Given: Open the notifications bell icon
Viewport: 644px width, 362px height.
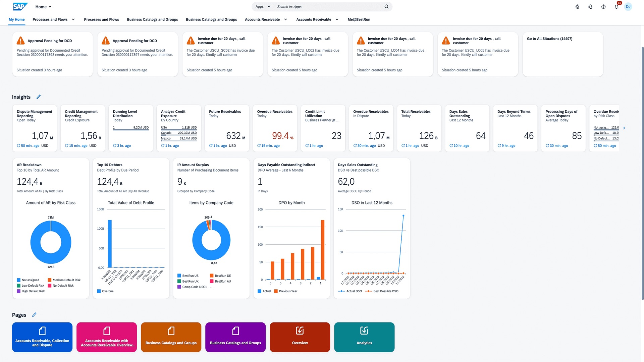Looking at the screenshot, I should 616,6.
